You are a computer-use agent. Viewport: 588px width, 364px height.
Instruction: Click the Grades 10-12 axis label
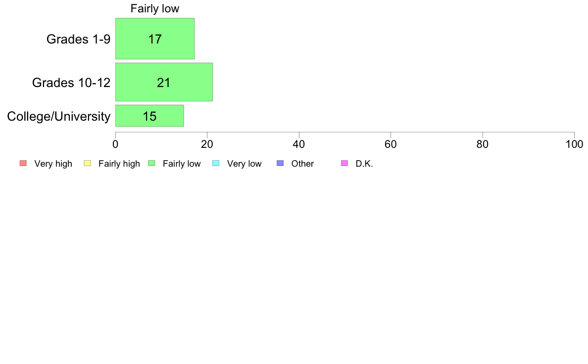click(71, 83)
